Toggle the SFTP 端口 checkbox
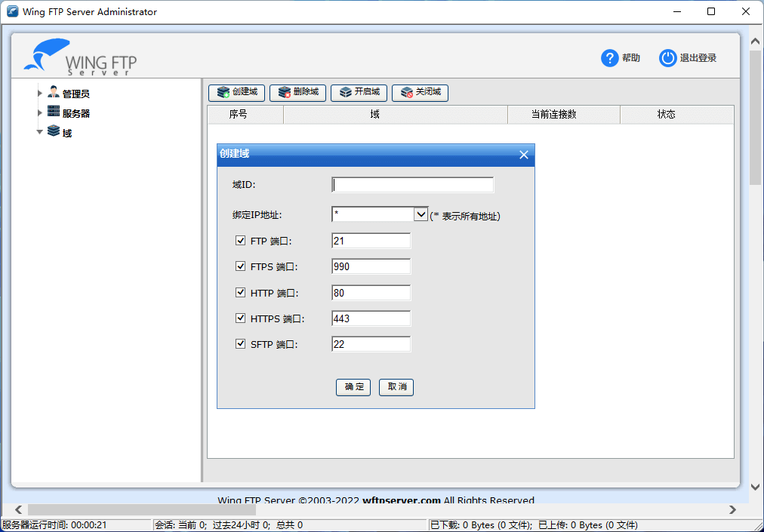 pyautogui.click(x=240, y=343)
